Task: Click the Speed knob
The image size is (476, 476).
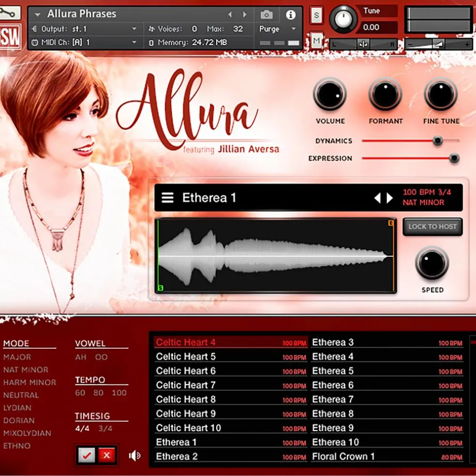Action: (x=432, y=263)
